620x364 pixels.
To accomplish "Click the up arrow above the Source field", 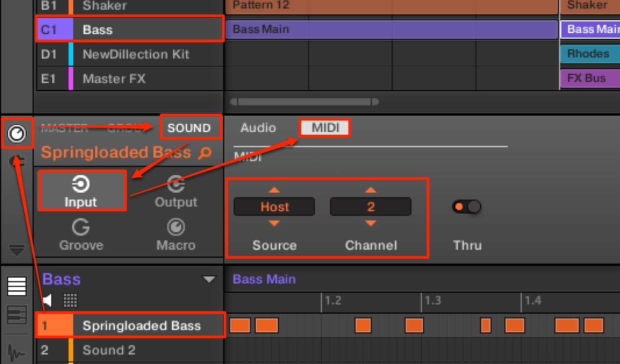I will coord(274,190).
